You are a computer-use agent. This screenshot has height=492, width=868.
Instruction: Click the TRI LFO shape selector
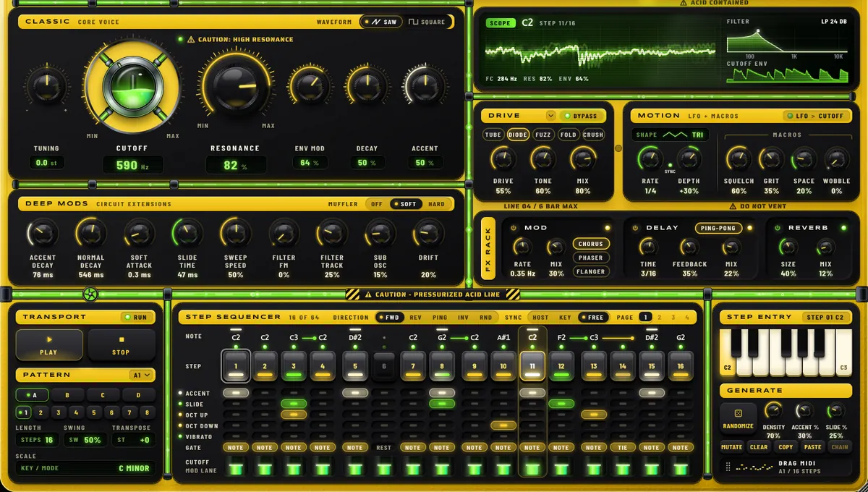(671, 135)
